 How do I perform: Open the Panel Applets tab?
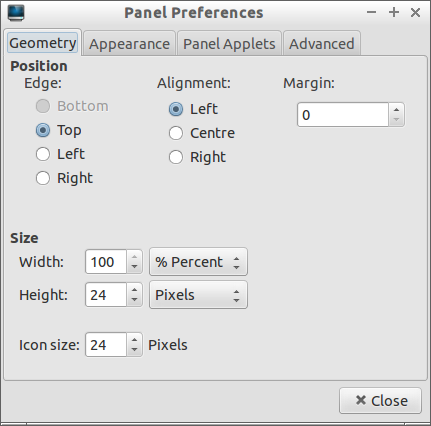pos(229,44)
